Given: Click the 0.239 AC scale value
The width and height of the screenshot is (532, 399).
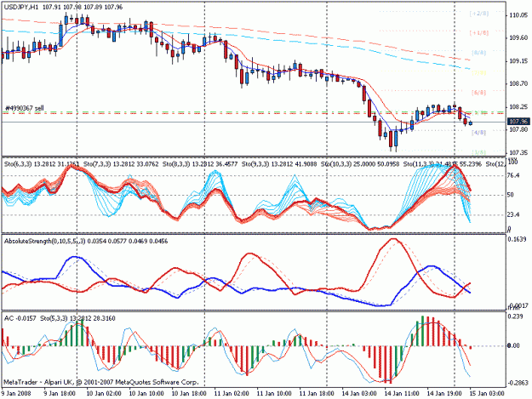Looking at the screenshot, I should point(515,316).
